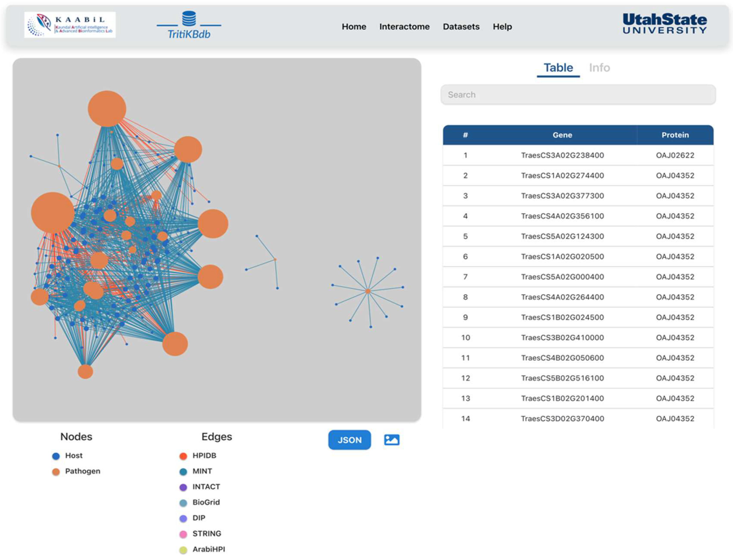Open the Interactome menu item
733x560 pixels.
pyautogui.click(x=404, y=27)
